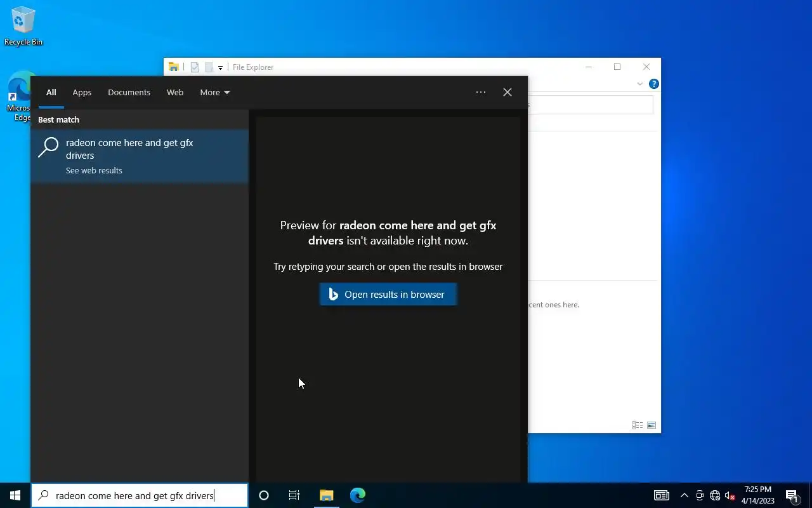This screenshot has width=812, height=508.
Task: Close the search panel with X
Action: [507, 93]
